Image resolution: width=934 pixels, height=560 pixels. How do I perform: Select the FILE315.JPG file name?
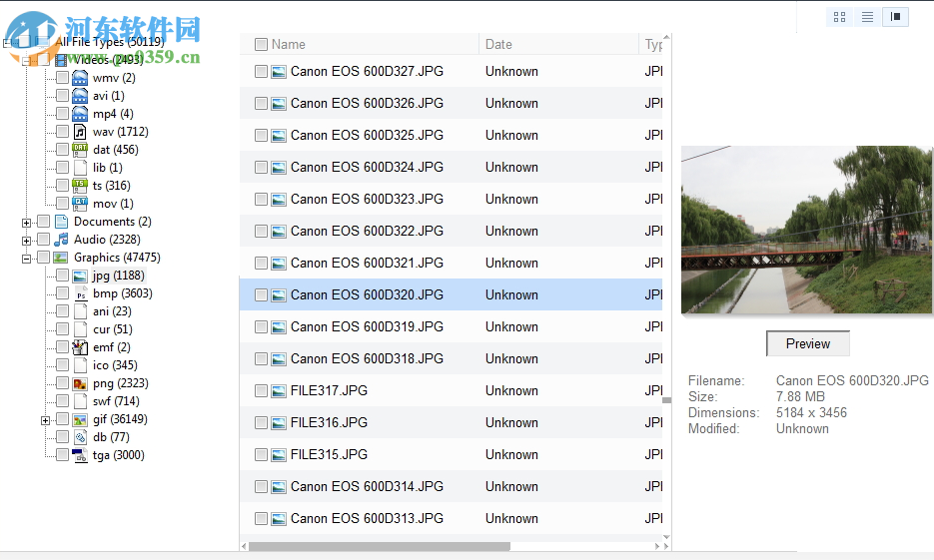point(329,454)
